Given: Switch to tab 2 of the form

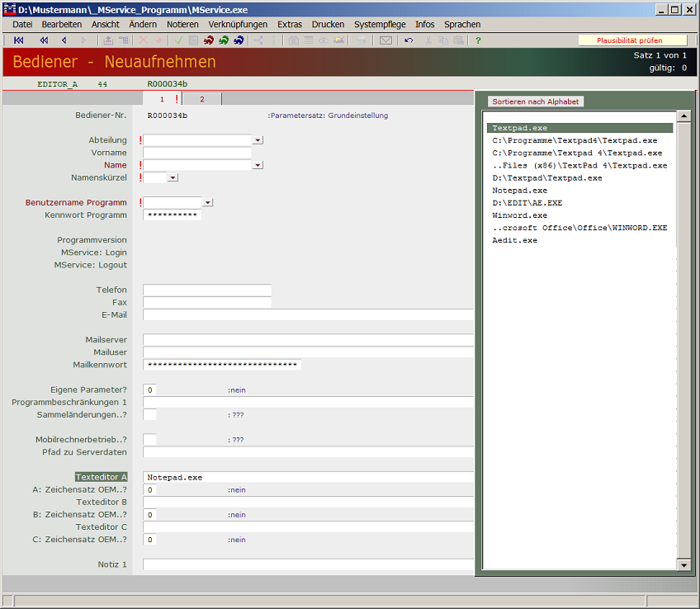Looking at the screenshot, I should 201,99.
